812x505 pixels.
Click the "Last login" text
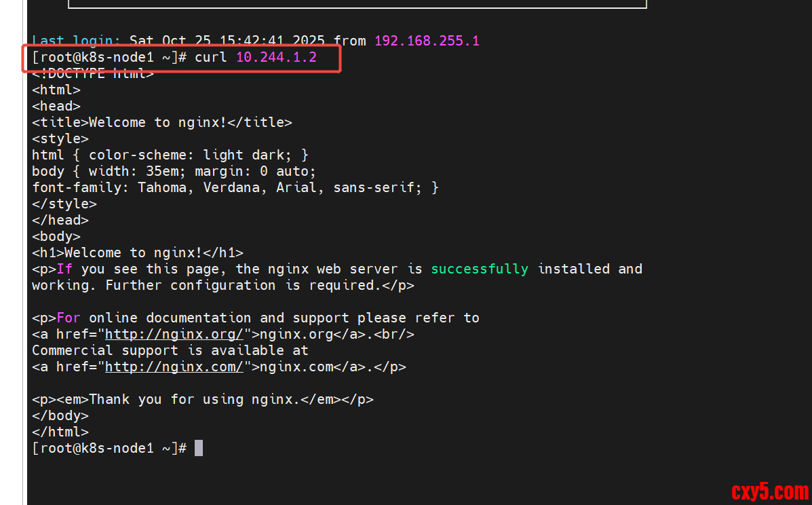tap(76, 41)
